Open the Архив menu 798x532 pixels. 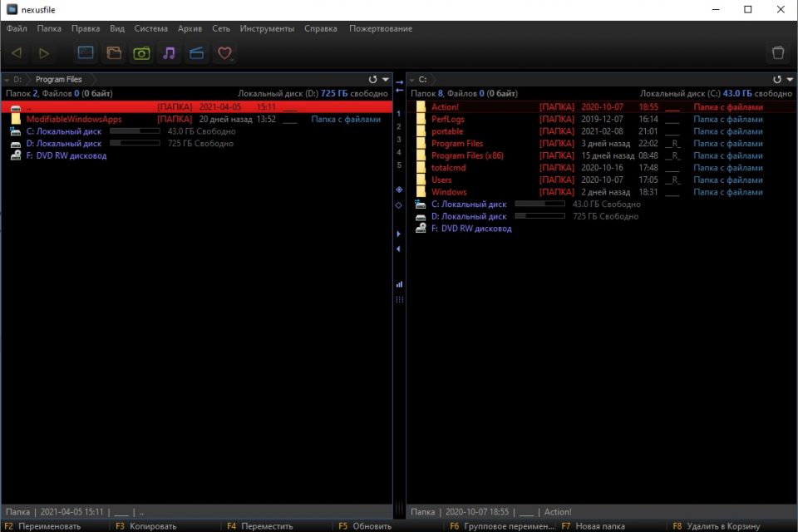[x=190, y=28]
